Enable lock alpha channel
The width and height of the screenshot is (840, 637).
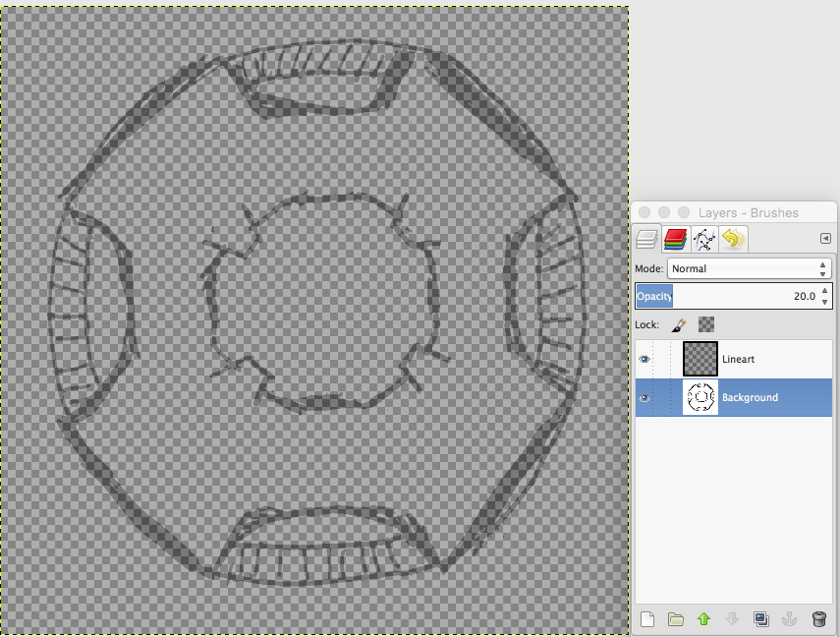pos(706,323)
